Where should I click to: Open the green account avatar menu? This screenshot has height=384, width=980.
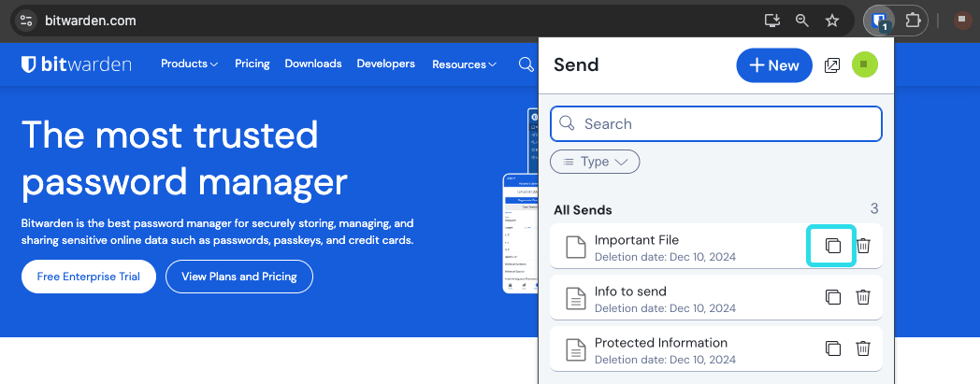point(865,64)
